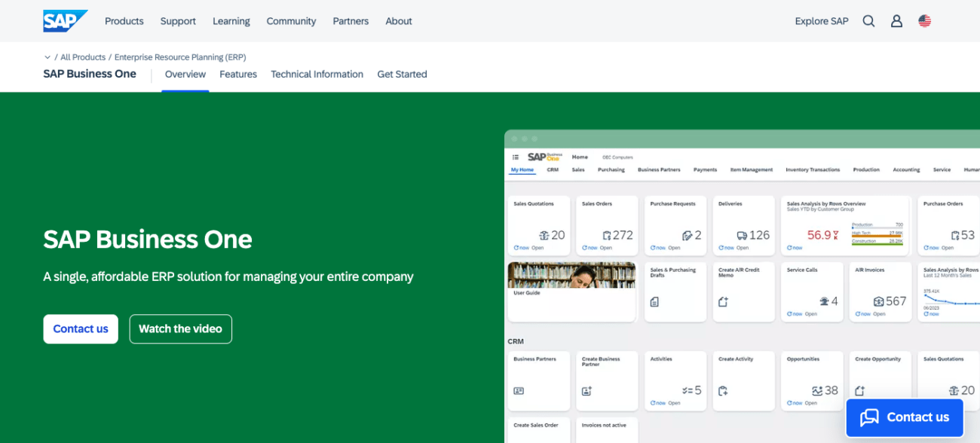The width and height of the screenshot is (980, 443).
Task: Switch to the Features tab
Action: [238, 75]
